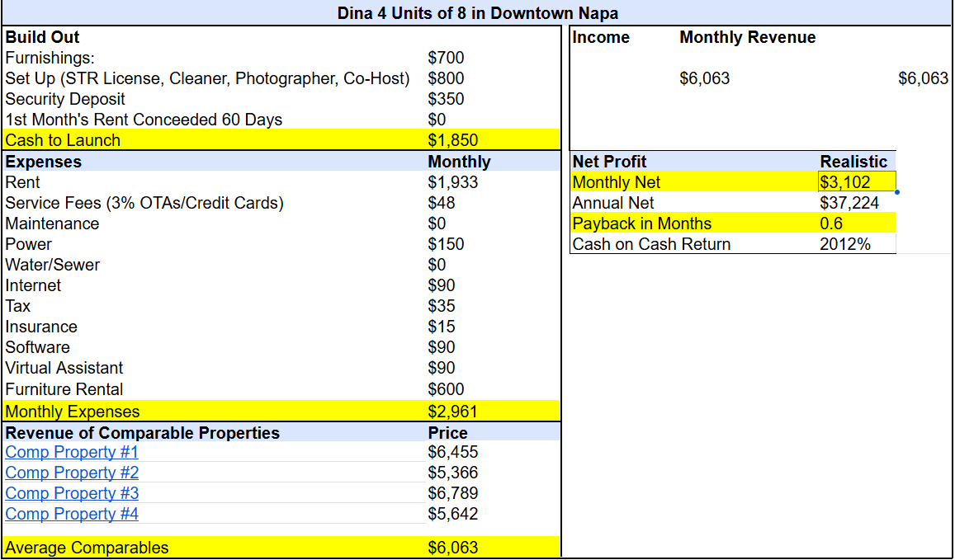Select the 'Income' header cell

point(601,37)
